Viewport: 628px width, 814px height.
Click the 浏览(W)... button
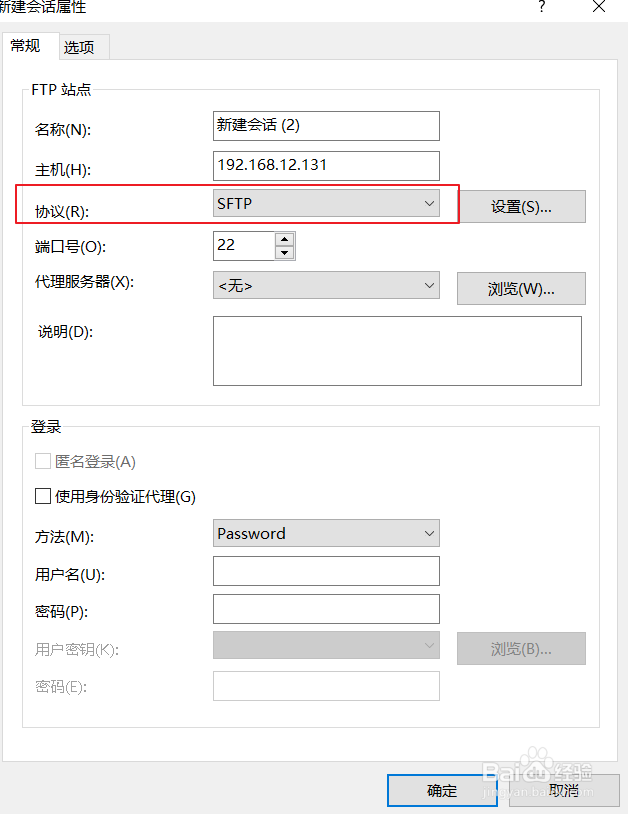pos(521,288)
